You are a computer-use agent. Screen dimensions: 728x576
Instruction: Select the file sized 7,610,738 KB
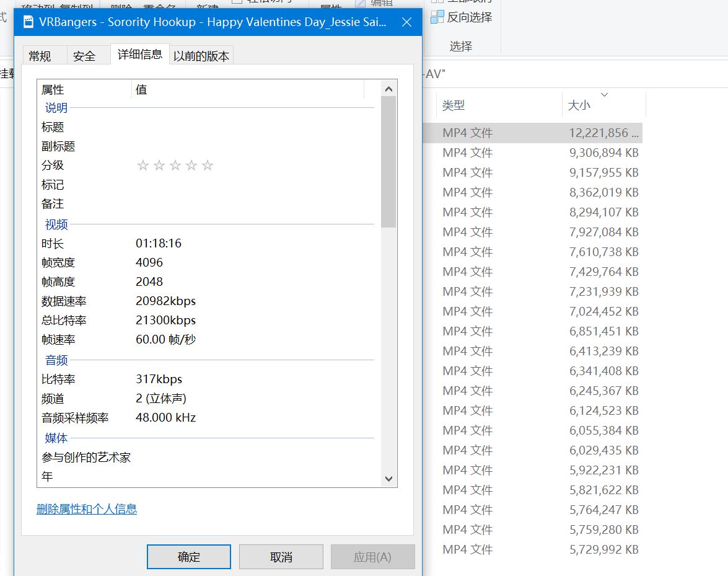point(533,252)
